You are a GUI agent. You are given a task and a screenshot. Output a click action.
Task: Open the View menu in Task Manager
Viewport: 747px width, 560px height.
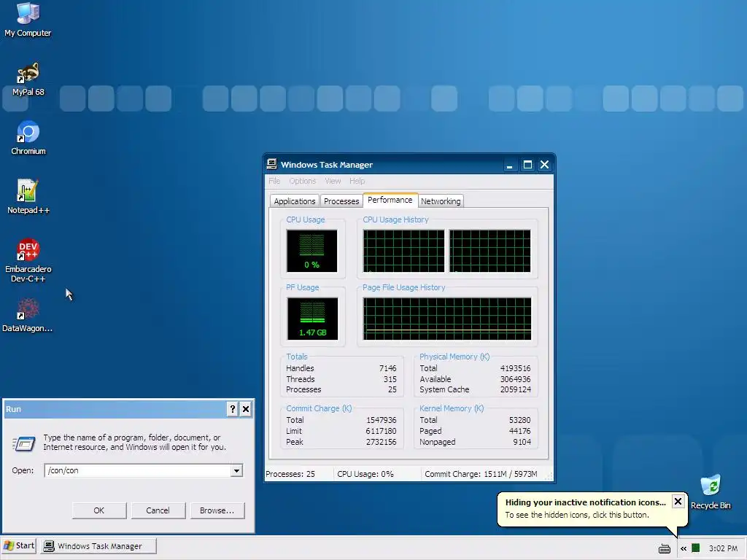coord(333,181)
